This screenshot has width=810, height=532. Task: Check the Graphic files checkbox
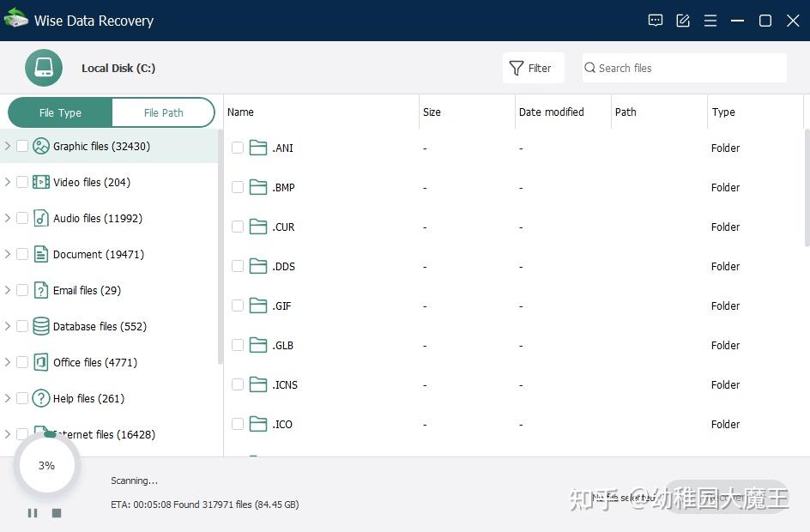coord(21,146)
